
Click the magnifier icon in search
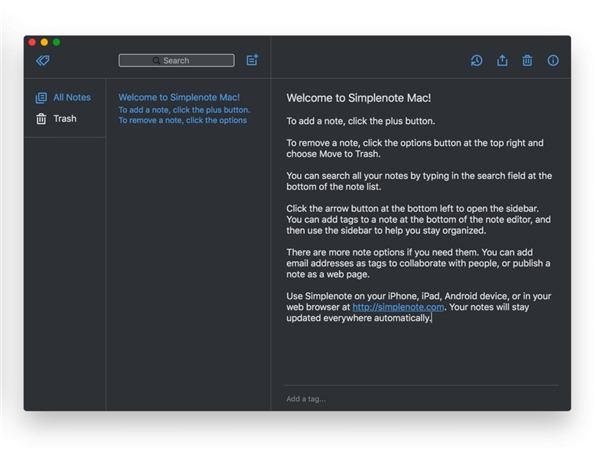click(x=156, y=60)
